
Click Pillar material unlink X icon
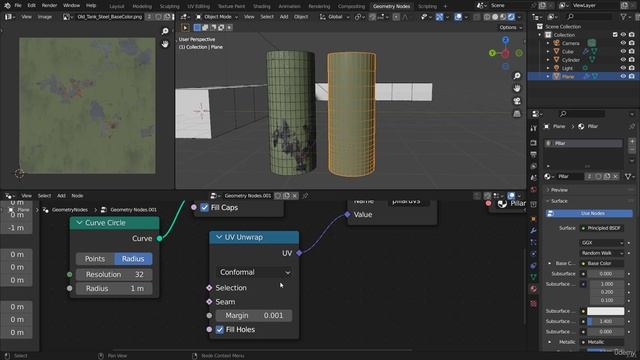pyautogui.click(x=616, y=176)
